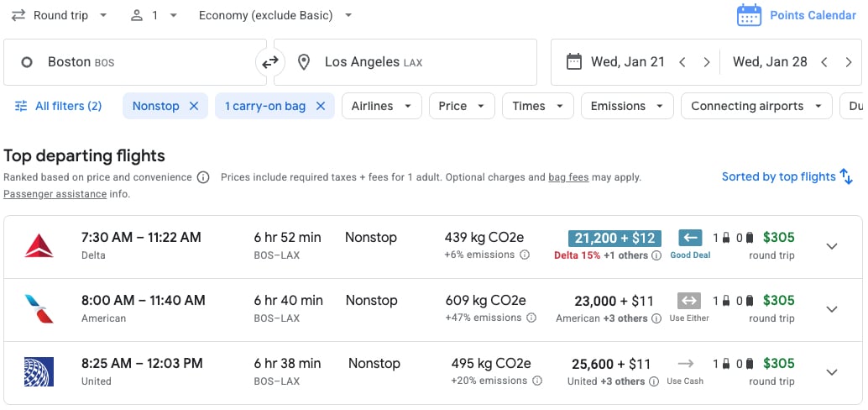Screen dimensions: 868x410
Task: Click the 6 hr 40 min duration
Action: point(289,301)
